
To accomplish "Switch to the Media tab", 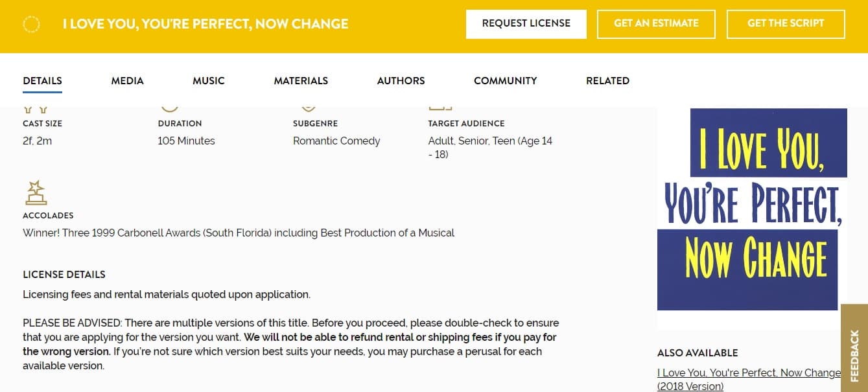I will (x=128, y=81).
